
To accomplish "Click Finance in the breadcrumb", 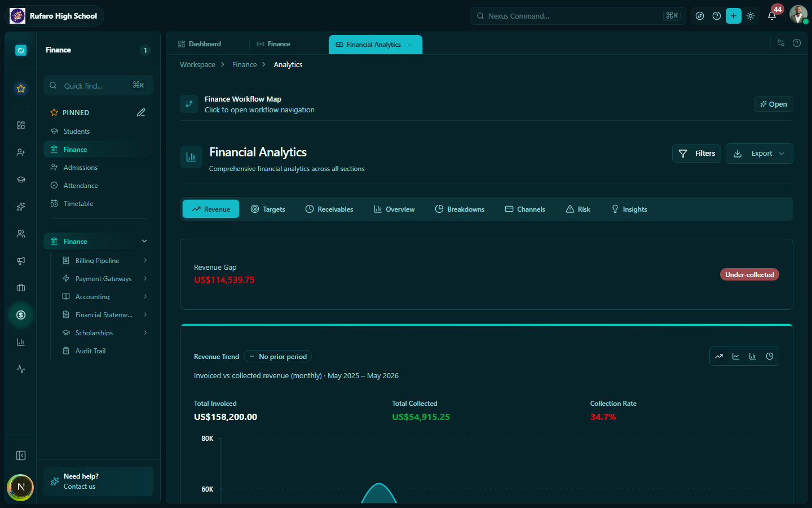I will (x=244, y=65).
